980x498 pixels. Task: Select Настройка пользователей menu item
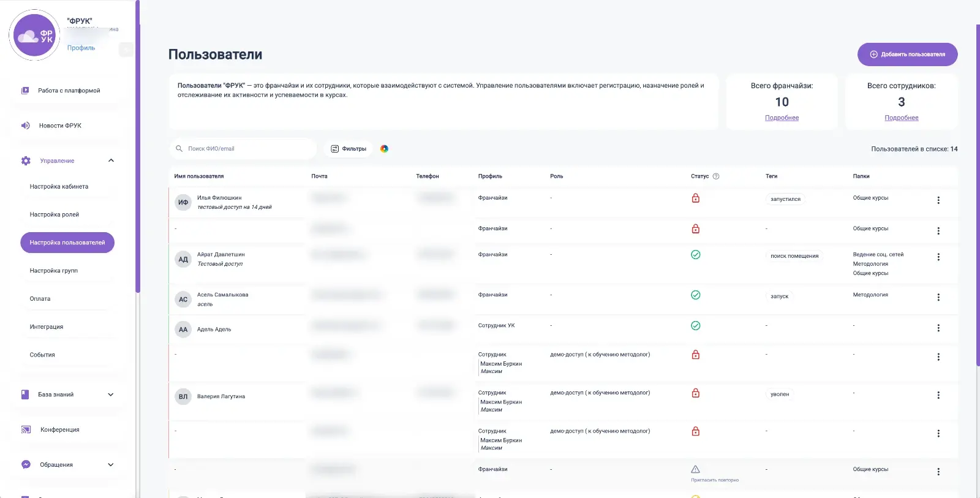pos(67,243)
